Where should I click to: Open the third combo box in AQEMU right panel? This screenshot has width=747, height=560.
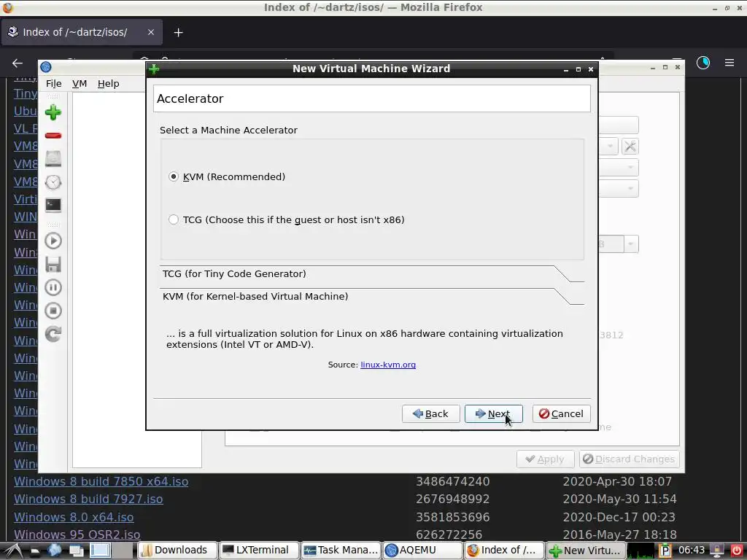click(619, 189)
